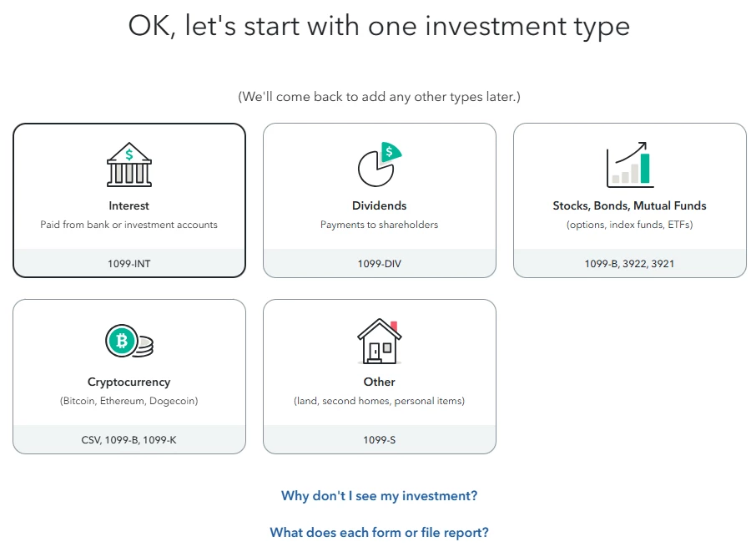The width and height of the screenshot is (756, 547).
Task: Click the pie chart Dividends icon
Action: (x=380, y=164)
